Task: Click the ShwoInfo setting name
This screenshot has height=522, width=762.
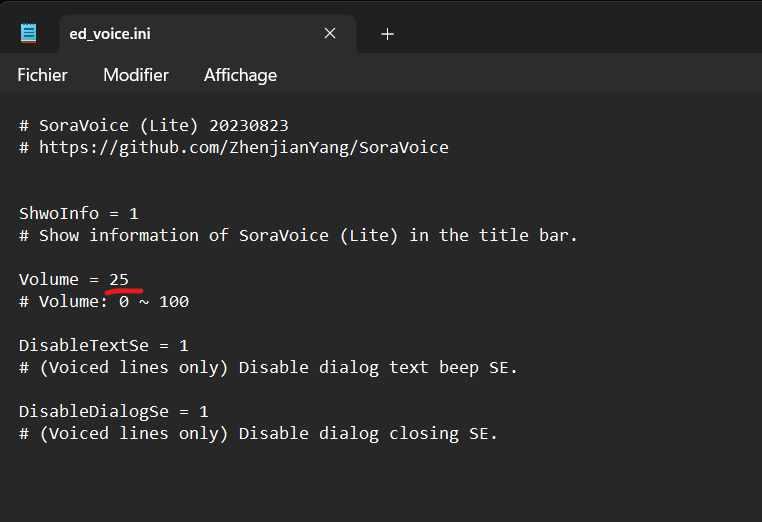Action: pyautogui.click(x=58, y=213)
